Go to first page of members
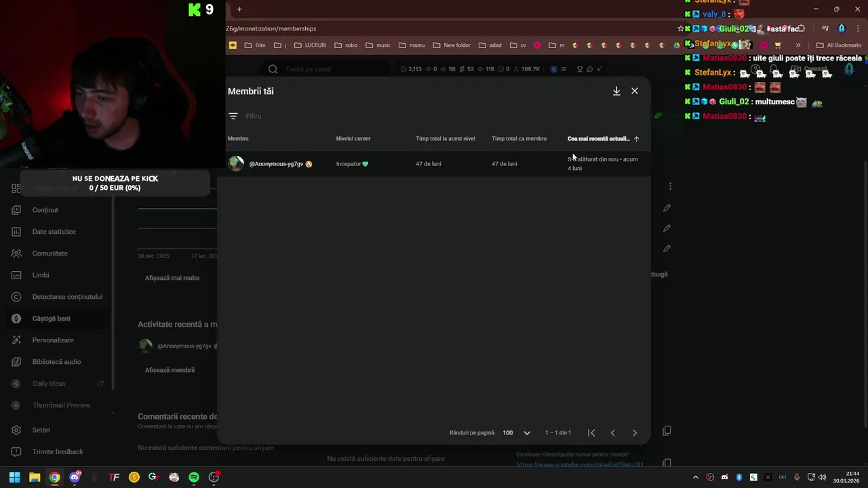This screenshot has height=488, width=868. tap(591, 432)
